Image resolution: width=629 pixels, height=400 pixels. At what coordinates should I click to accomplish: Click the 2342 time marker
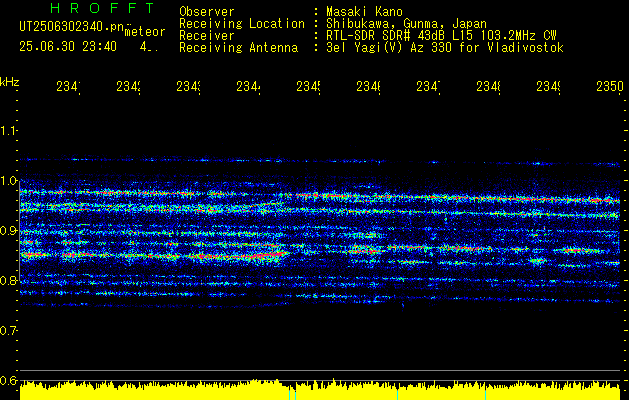pyautogui.click(x=129, y=87)
